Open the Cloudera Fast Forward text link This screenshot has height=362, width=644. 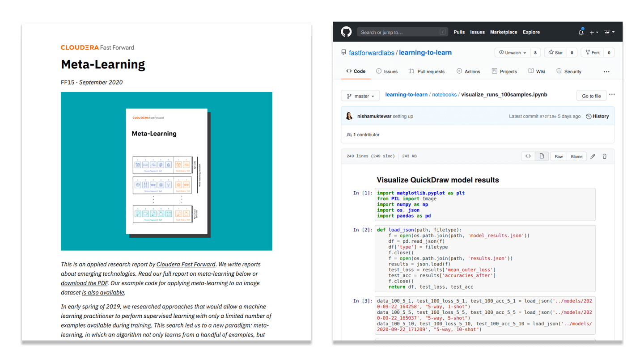coord(186,264)
